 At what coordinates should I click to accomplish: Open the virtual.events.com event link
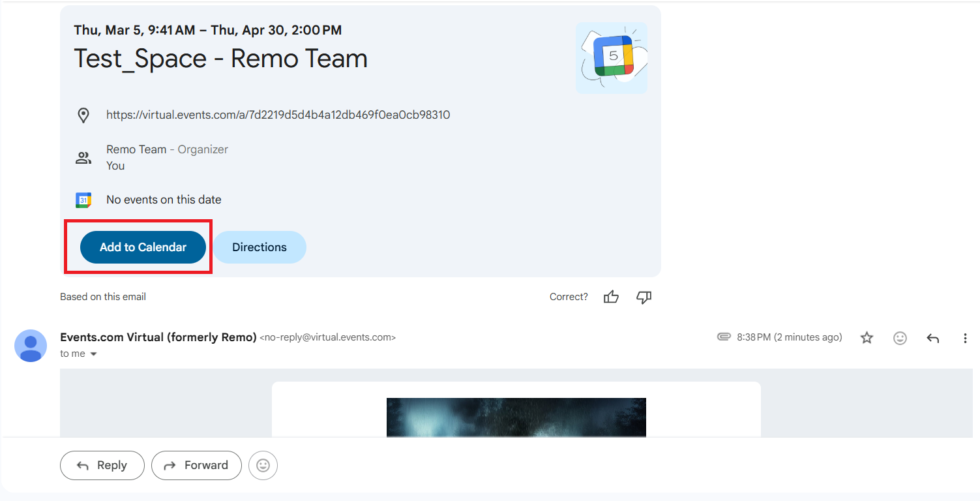278,114
